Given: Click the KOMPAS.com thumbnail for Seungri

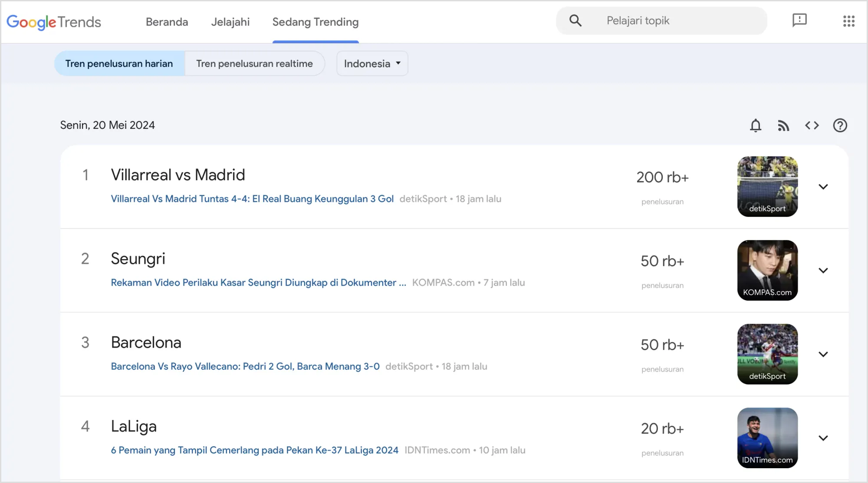Looking at the screenshot, I should click(x=767, y=270).
